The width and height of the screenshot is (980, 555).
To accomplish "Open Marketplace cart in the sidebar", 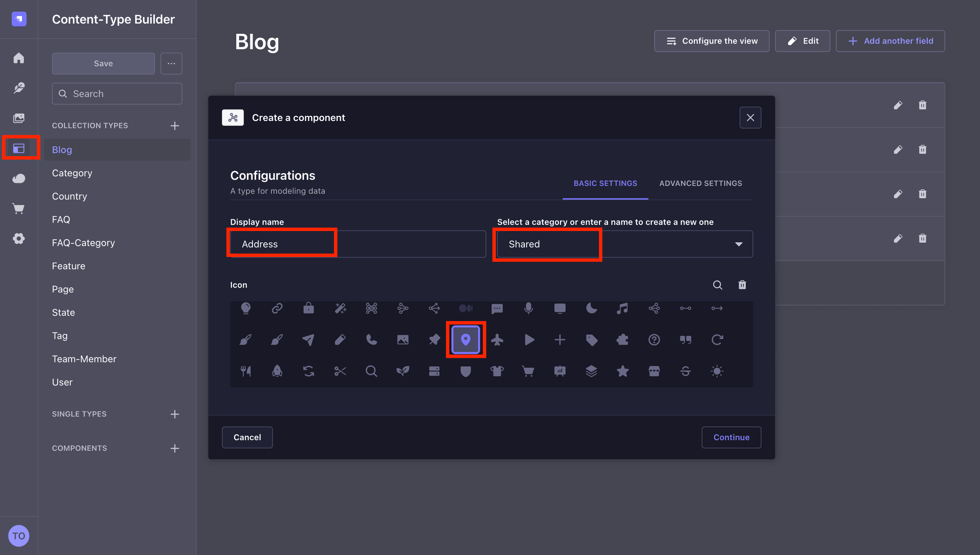I will tap(19, 208).
